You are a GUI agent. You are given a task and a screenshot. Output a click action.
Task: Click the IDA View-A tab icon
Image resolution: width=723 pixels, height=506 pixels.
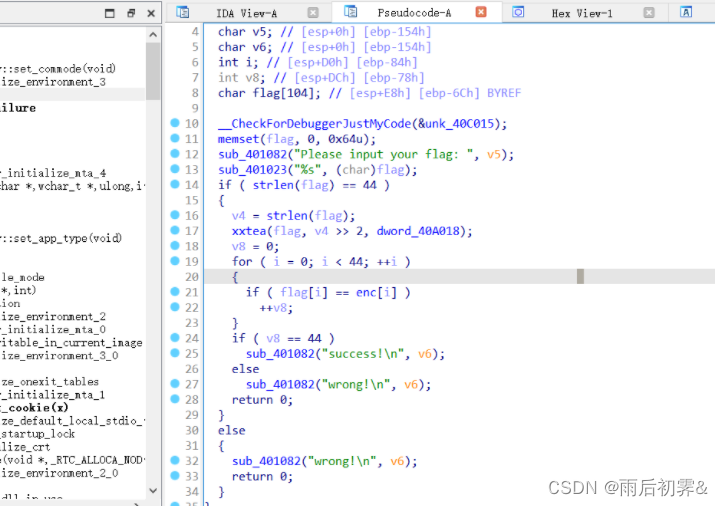(183, 13)
